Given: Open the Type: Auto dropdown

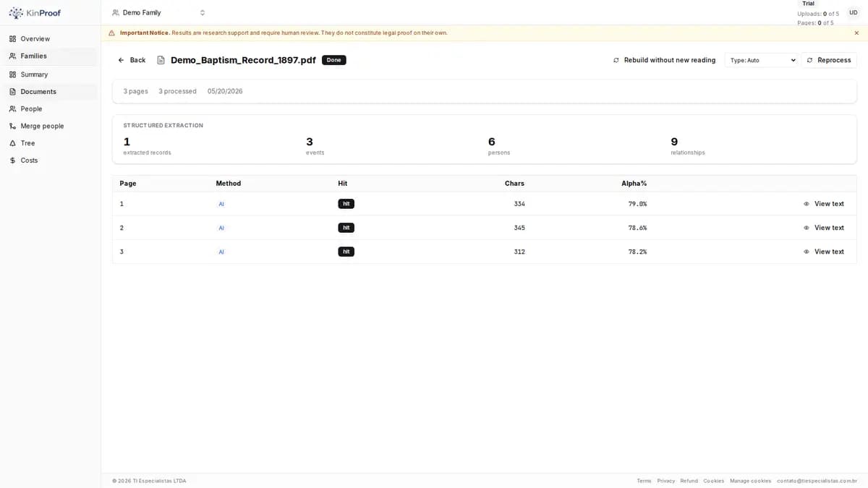Looking at the screenshot, I should click(x=761, y=60).
